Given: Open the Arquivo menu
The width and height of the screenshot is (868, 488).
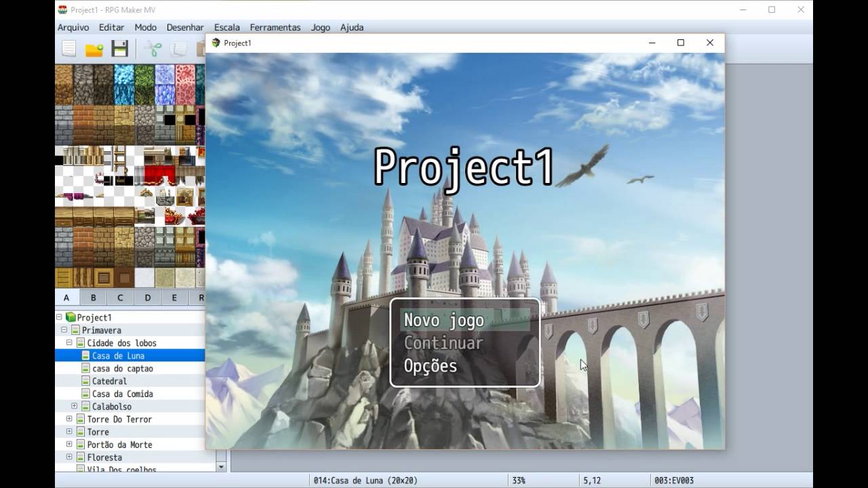Looking at the screenshot, I should point(73,27).
